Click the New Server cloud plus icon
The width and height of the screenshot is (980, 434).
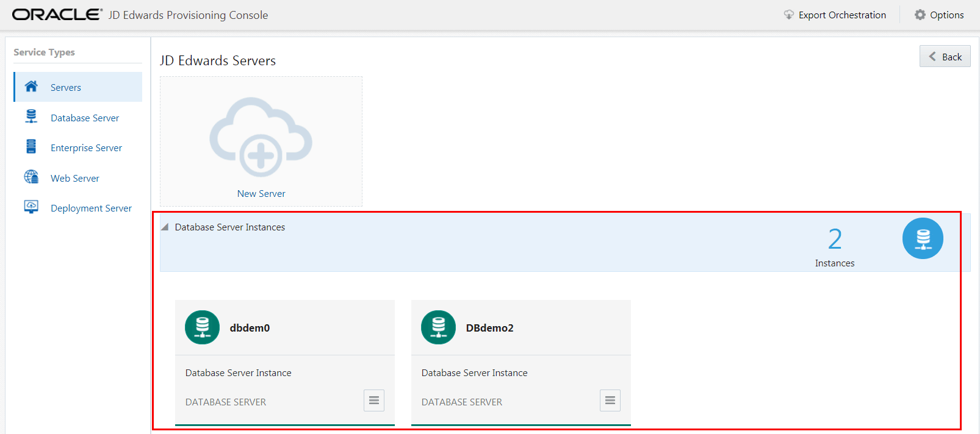pos(261,137)
